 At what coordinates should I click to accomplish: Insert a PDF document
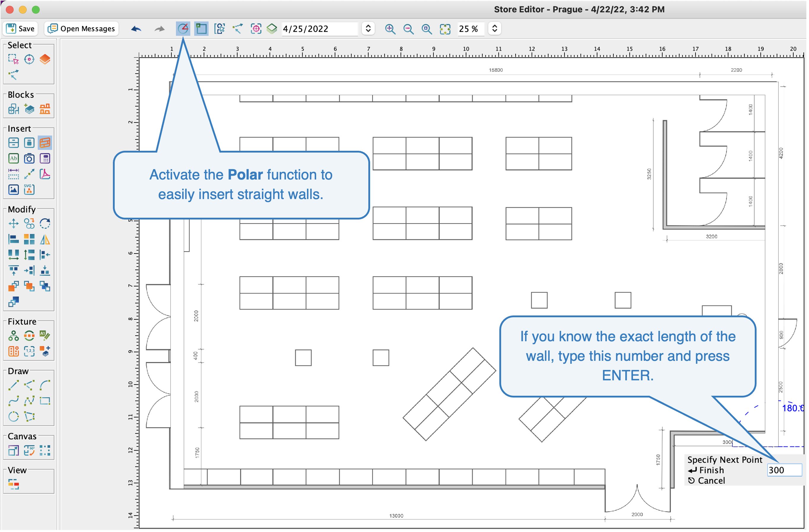(45, 174)
